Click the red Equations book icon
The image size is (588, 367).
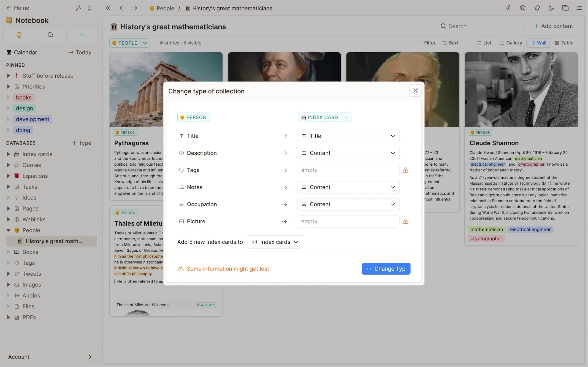tap(17, 176)
